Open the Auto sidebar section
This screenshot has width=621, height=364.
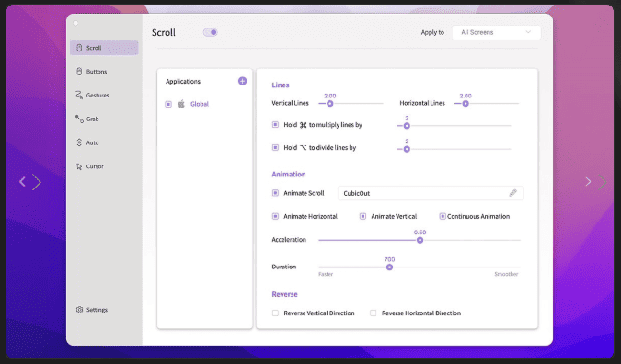[x=87, y=142]
